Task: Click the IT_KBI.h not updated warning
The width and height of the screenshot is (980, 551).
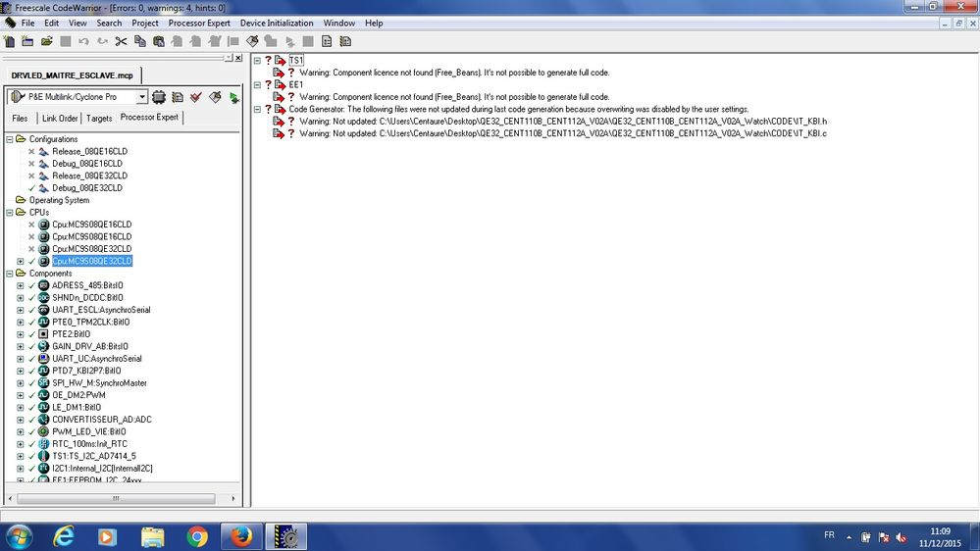Action: tap(563, 122)
